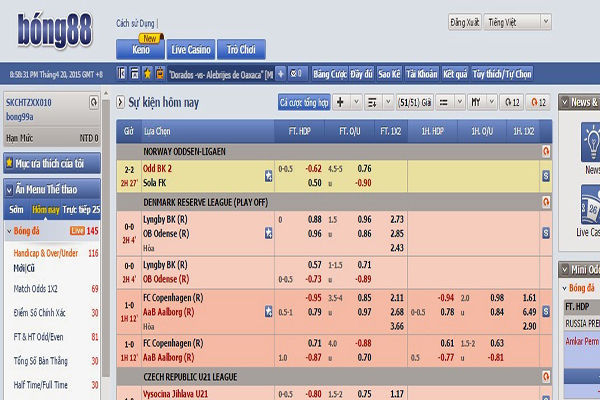Click the plus icon button in odds toolbar
This screenshot has height=400, width=600.
point(340,102)
